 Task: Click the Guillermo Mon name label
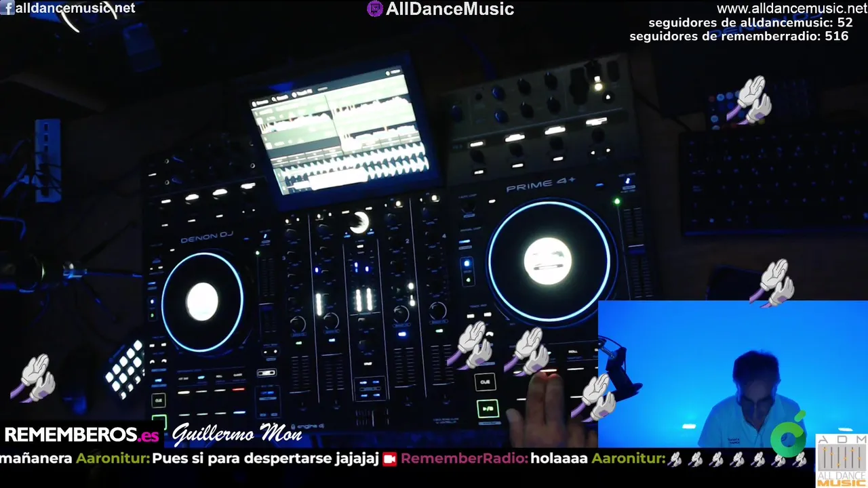pos(237,434)
